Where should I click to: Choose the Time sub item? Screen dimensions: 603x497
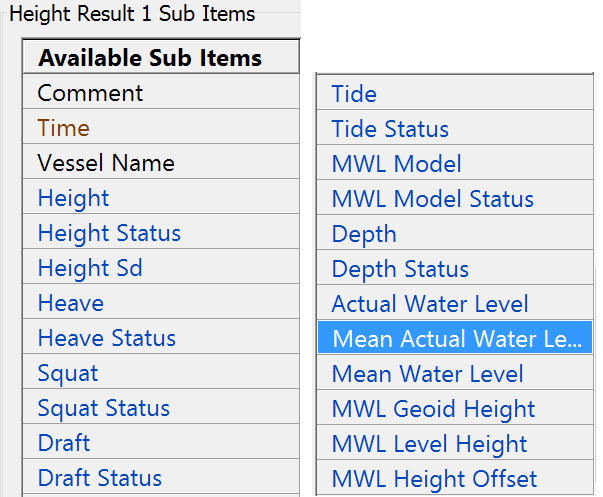click(64, 128)
